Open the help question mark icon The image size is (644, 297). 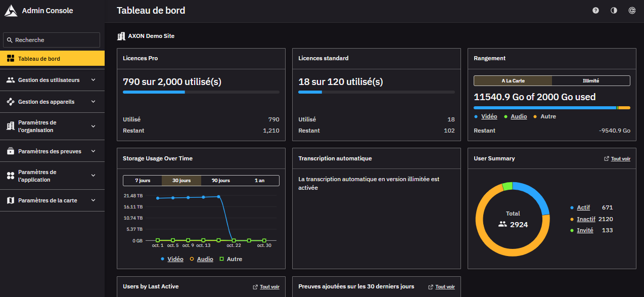pyautogui.click(x=595, y=11)
